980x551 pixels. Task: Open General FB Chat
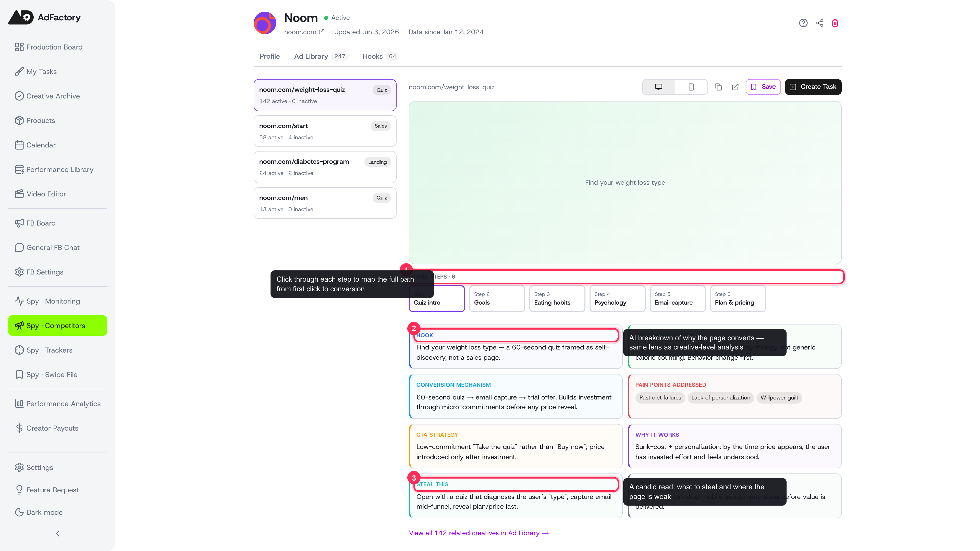pos(57,247)
